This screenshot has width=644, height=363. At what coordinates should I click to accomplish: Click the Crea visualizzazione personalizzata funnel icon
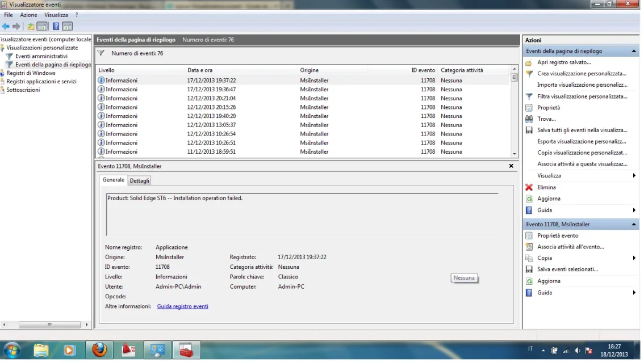click(529, 74)
